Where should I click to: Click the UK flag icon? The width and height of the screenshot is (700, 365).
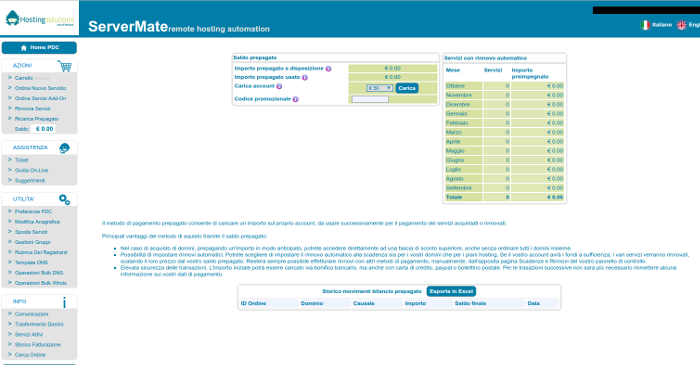(x=681, y=25)
